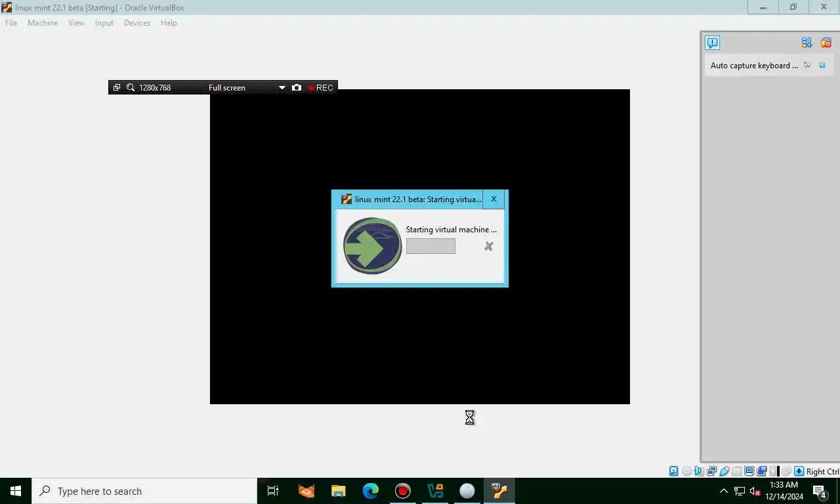Show hidden system tray icons

click(724, 491)
